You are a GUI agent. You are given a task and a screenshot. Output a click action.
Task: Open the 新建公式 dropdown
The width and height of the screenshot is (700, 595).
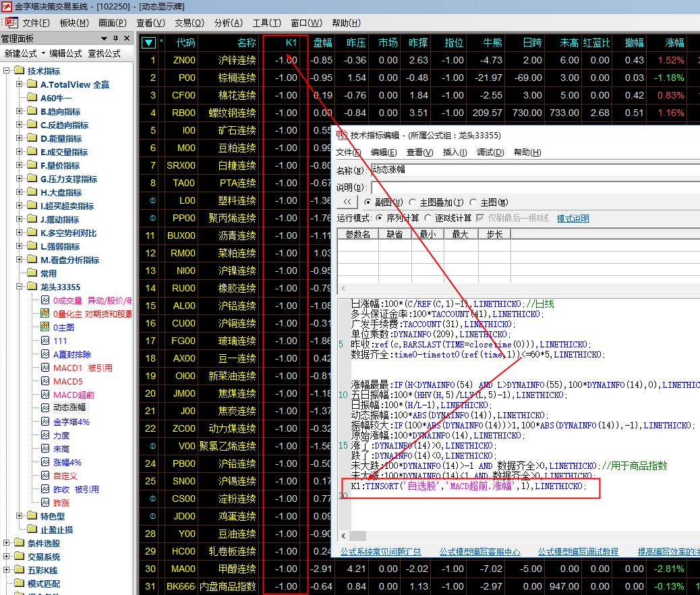pyautogui.click(x=43, y=53)
